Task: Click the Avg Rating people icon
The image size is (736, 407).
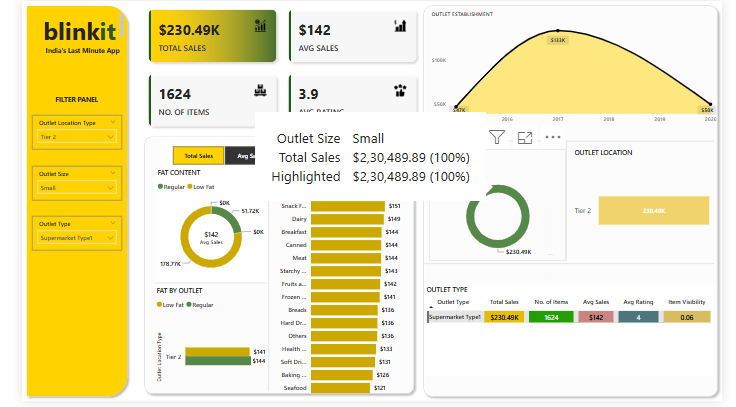Action: [400, 90]
